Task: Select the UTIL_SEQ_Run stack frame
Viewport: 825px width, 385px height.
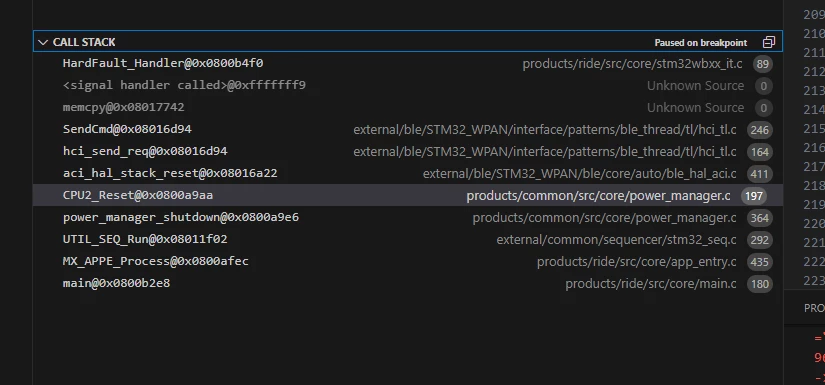Action: click(x=407, y=240)
